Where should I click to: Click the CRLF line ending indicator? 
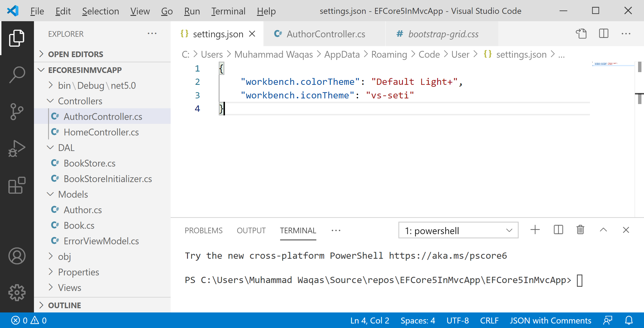pyautogui.click(x=489, y=320)
